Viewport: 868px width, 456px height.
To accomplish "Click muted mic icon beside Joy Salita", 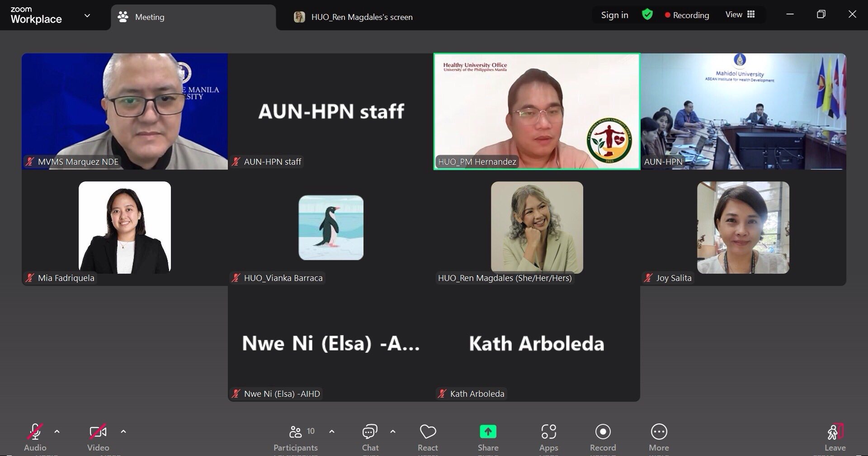I will pos(648,278).
